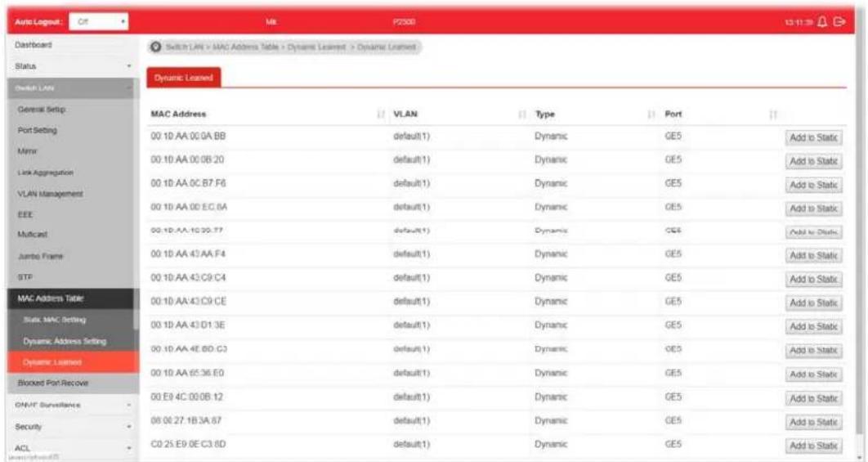This screenshot has width=868, height=462.
Task: Add 00:10:AA:00:EC:8A to static
Action: coord(813,209)
